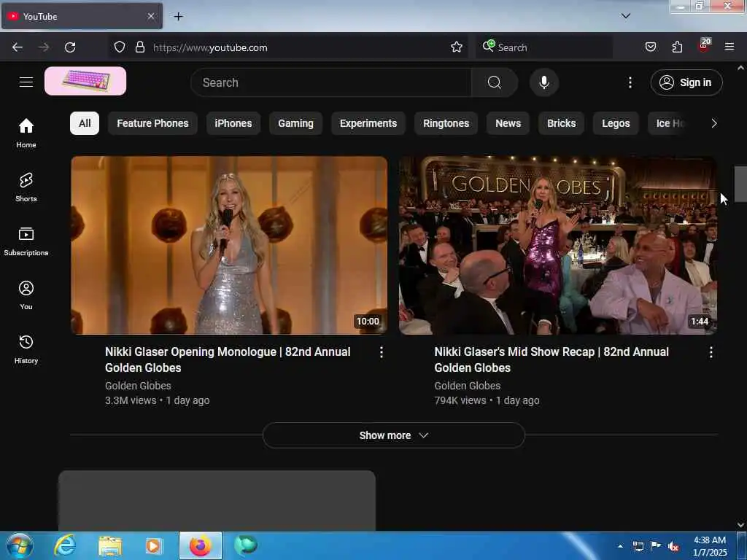Click the muted volume icon in the tray

coord(673,547)
